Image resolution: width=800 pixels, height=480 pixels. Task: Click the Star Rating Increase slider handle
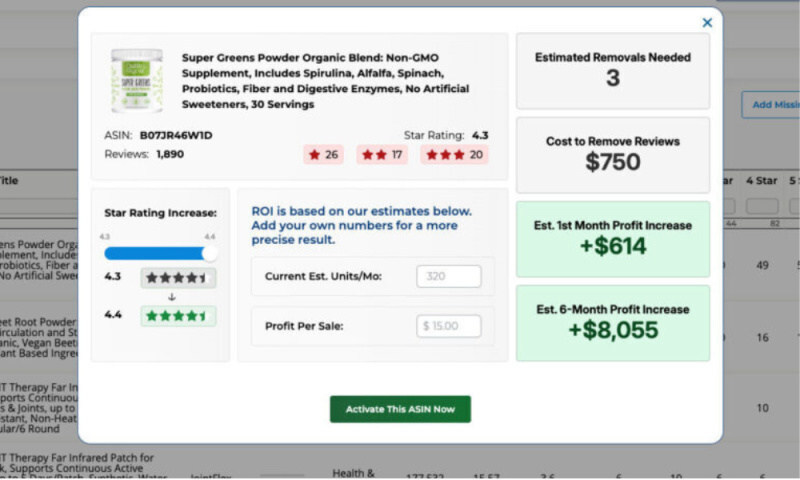(x=209, y=253)
